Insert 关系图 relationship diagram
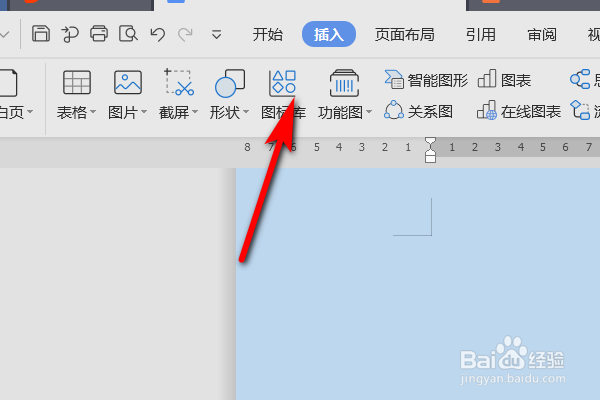Screen dimensions: 600x400 (x=419, y=111)
